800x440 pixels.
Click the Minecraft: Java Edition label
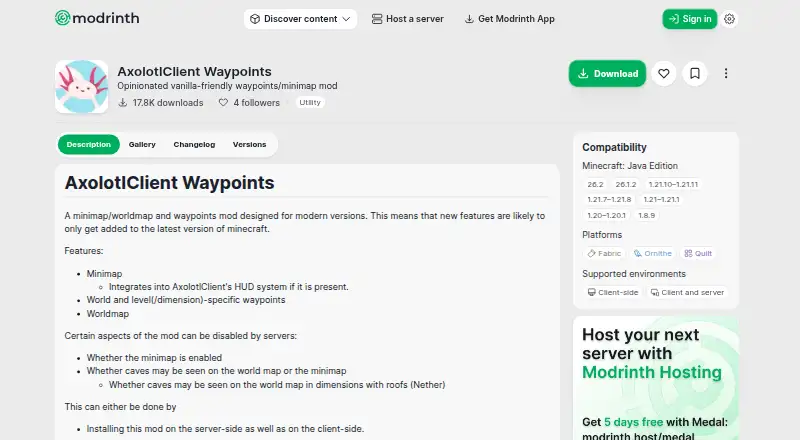click(630, 166)
